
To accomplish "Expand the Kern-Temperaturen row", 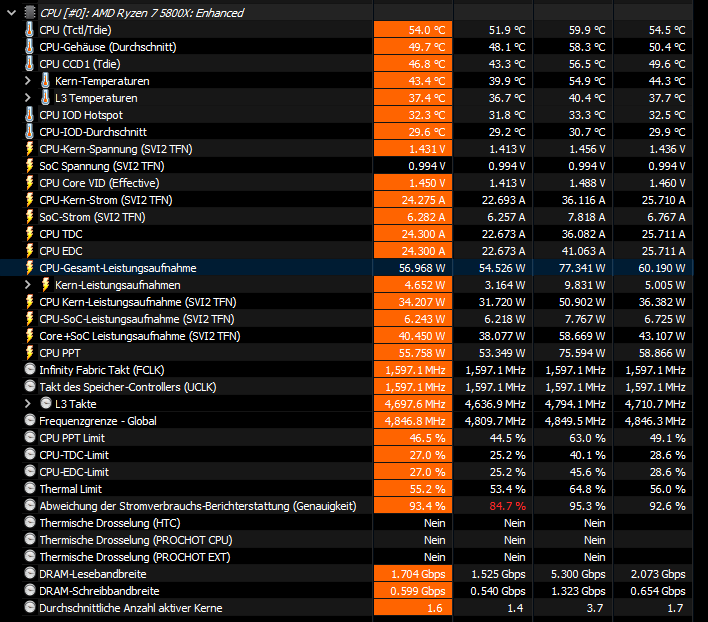I will pyautogui.click(x=28, y=81).
